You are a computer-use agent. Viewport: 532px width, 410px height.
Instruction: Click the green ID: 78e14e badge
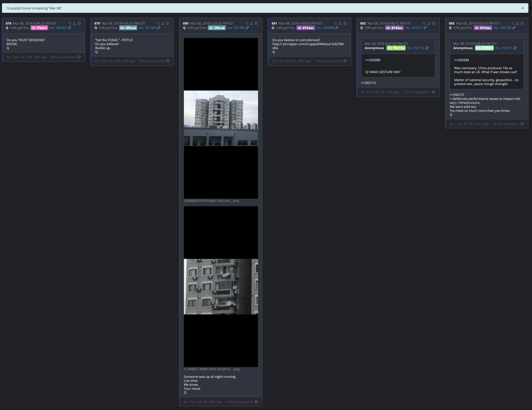[396, 48]
